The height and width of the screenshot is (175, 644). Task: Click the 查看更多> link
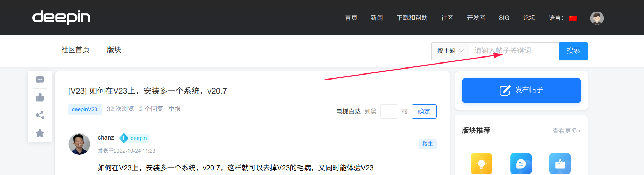coord(566,131)
